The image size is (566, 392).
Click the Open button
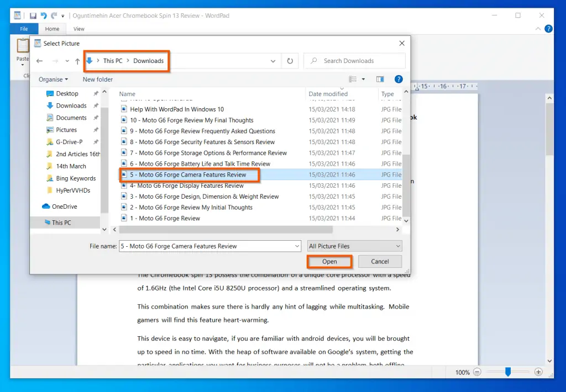coord(329,261)
